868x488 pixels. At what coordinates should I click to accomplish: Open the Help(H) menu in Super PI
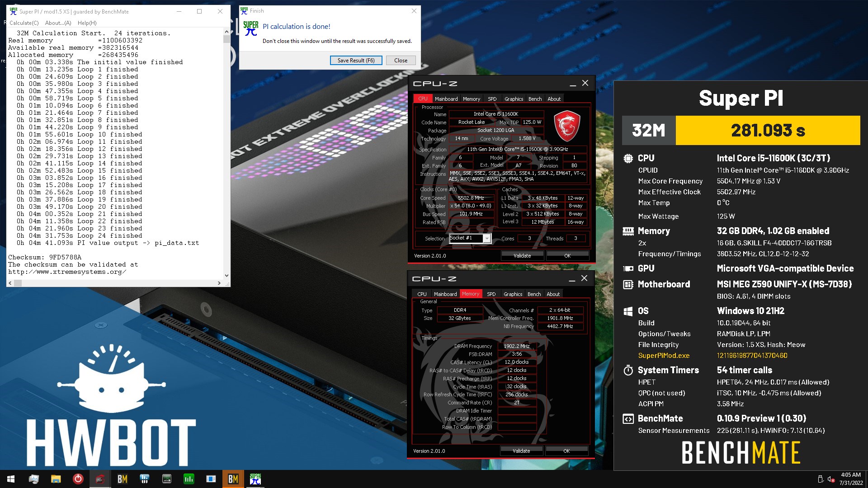coord(87,23)
